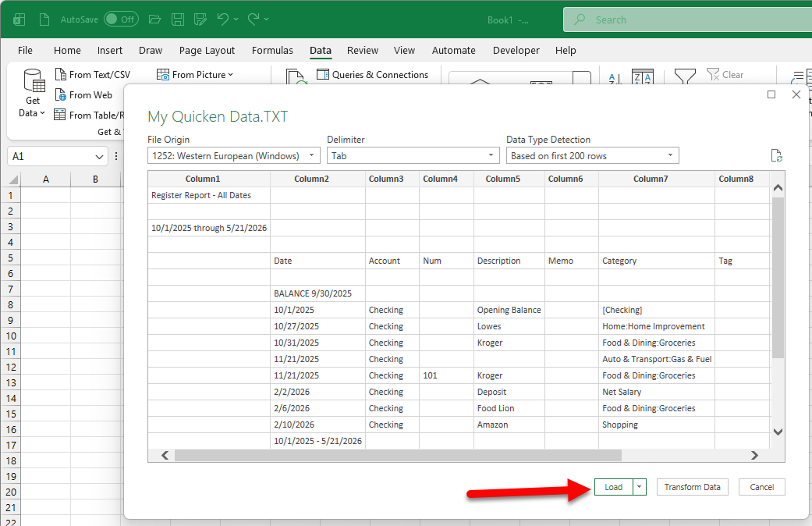Open Queries & Connections pane

pyautogui.click(x=372, y=75)
